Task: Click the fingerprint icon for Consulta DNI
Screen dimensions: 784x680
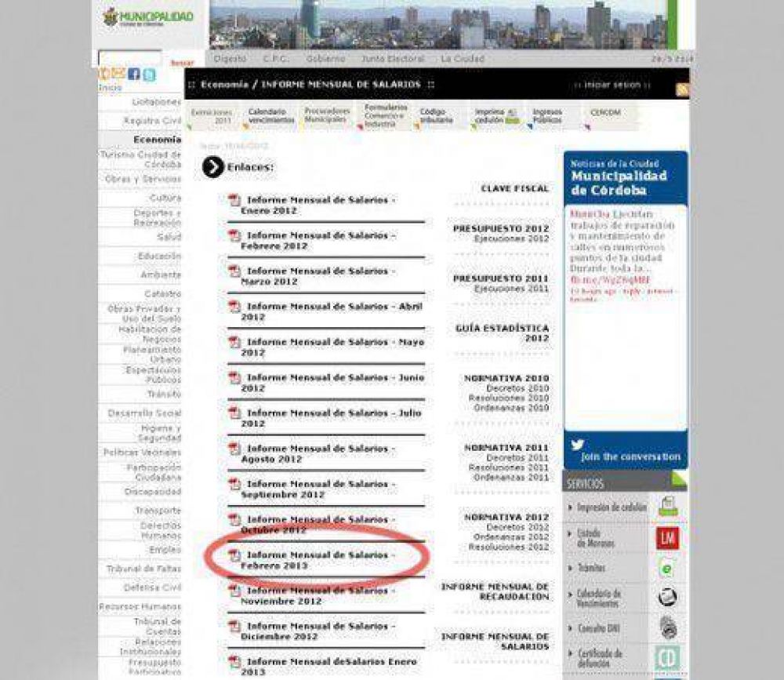Action: click(669, 627)
